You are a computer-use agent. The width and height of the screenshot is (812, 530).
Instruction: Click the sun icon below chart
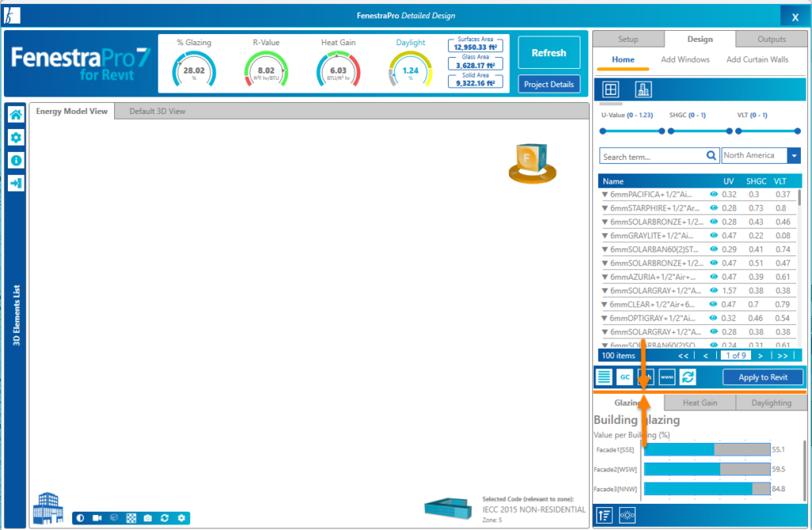click(x=627, y=515)
